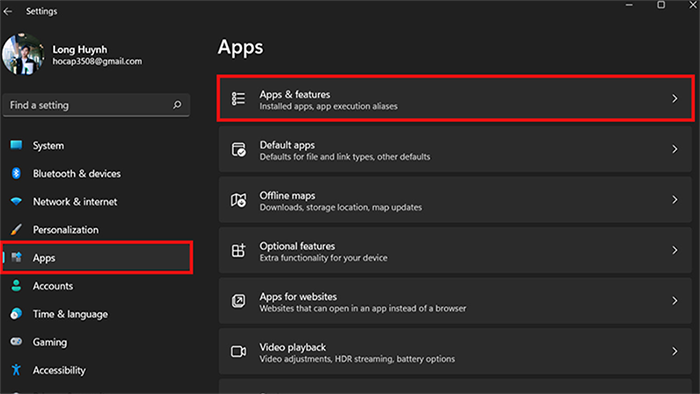
Task: Click the back arrow in Settings
Action: (x=8, y=12)
